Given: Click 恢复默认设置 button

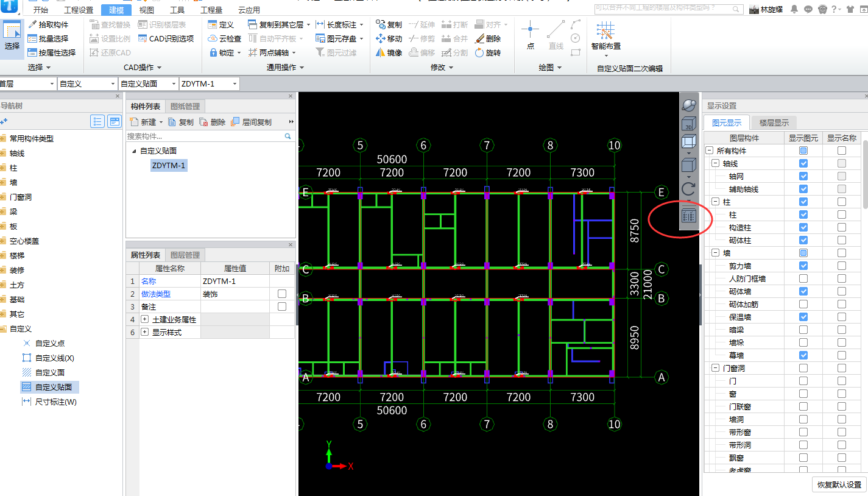Looking at the screenshot, I should [839, 485].
